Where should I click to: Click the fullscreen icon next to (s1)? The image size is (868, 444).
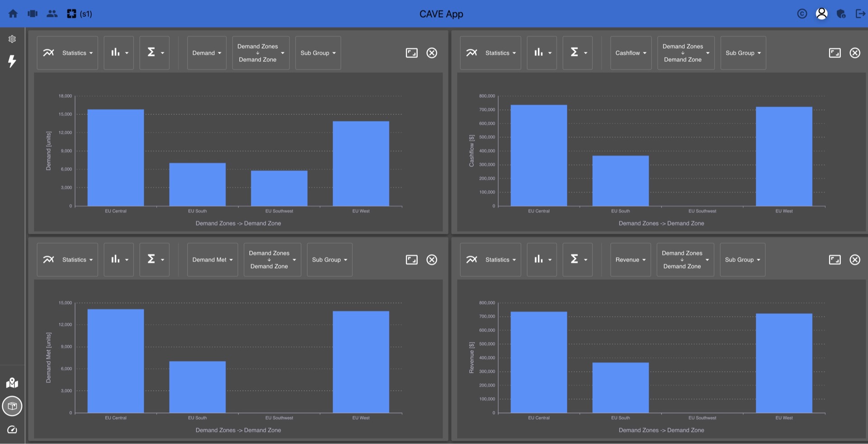(x=71, y=14)
